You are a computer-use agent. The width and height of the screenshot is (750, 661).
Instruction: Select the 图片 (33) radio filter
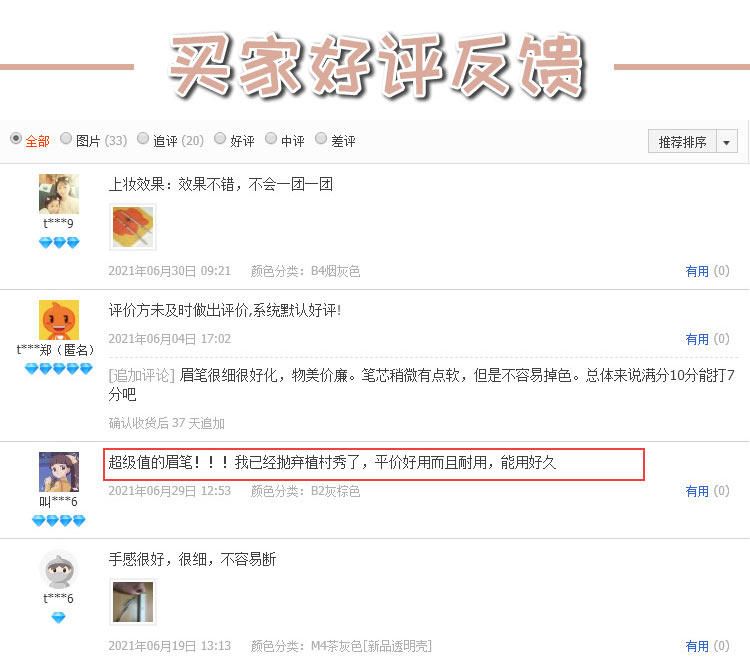[66, 139]
